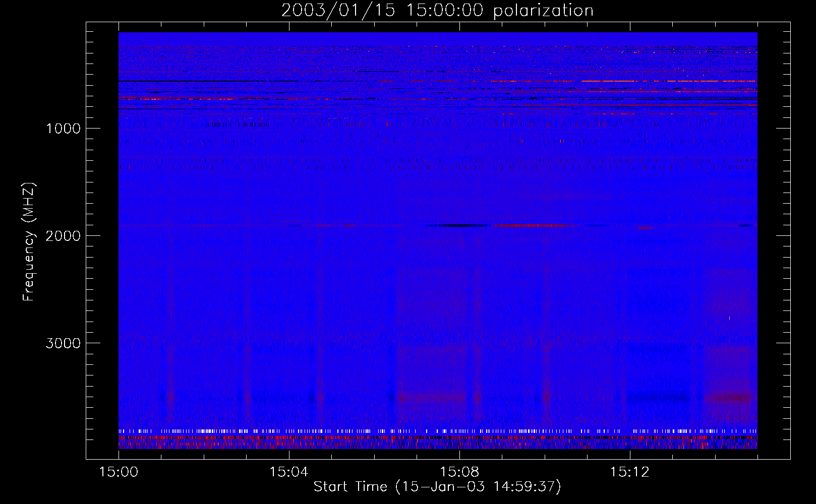Click the 15:00 time tick label
Viewport: 816px width, 504px height.
(119, 472)
